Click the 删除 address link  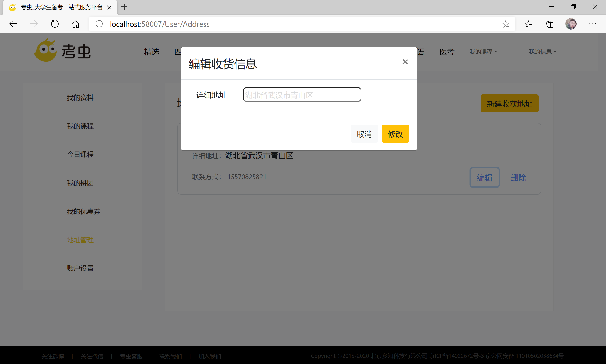[518, 177]
